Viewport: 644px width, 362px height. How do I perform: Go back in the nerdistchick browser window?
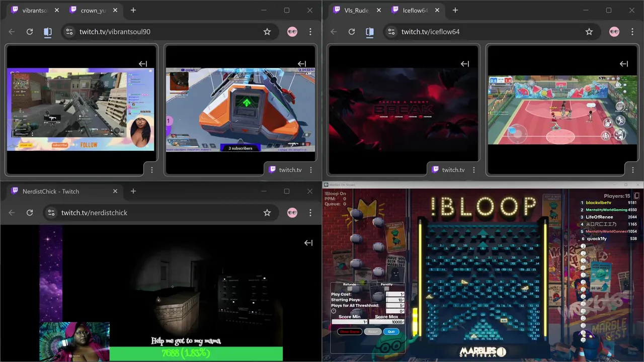[x=12, y=213]
